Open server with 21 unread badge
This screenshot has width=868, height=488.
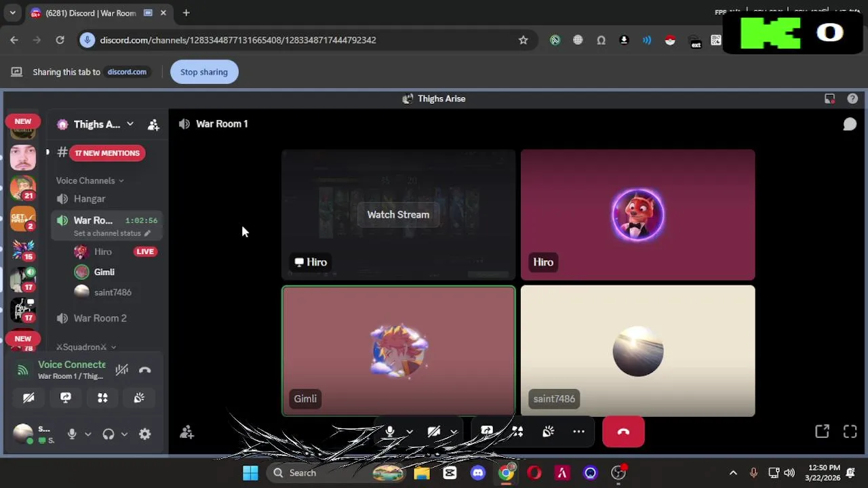(x=22, y=188)
